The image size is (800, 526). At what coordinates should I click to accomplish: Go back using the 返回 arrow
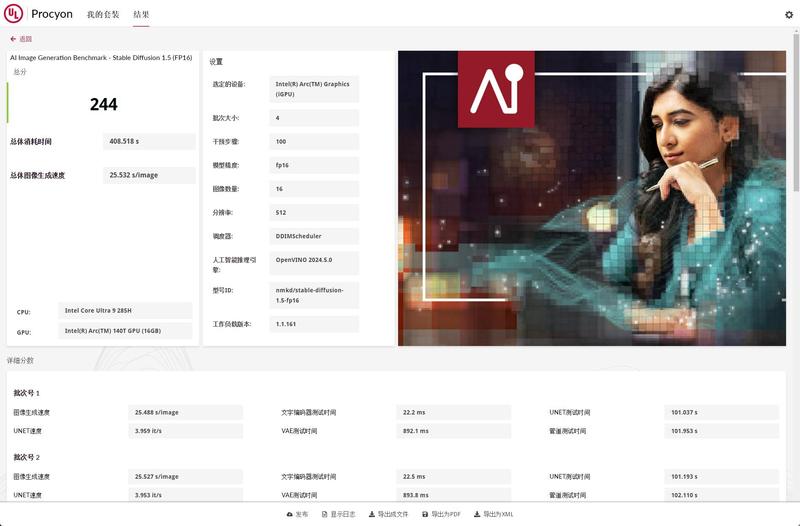pyautogui.click(x=21, y=39)
